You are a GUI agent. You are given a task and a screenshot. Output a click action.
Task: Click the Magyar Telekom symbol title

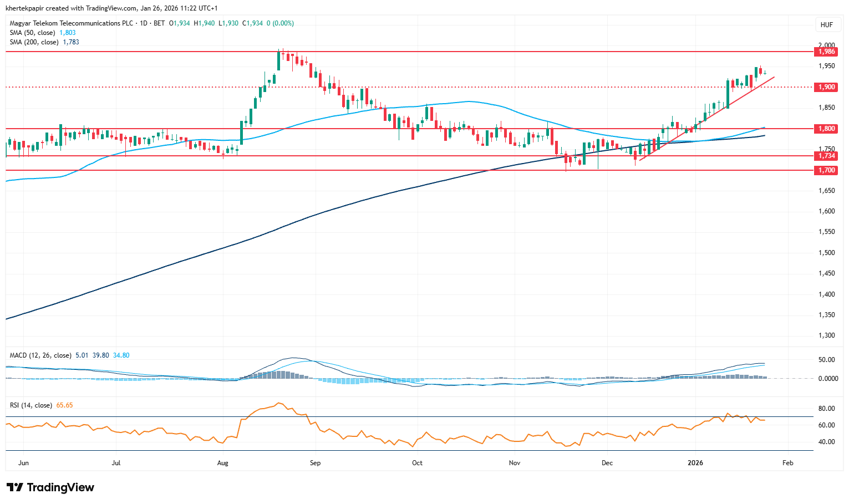(x=72, y=23)
